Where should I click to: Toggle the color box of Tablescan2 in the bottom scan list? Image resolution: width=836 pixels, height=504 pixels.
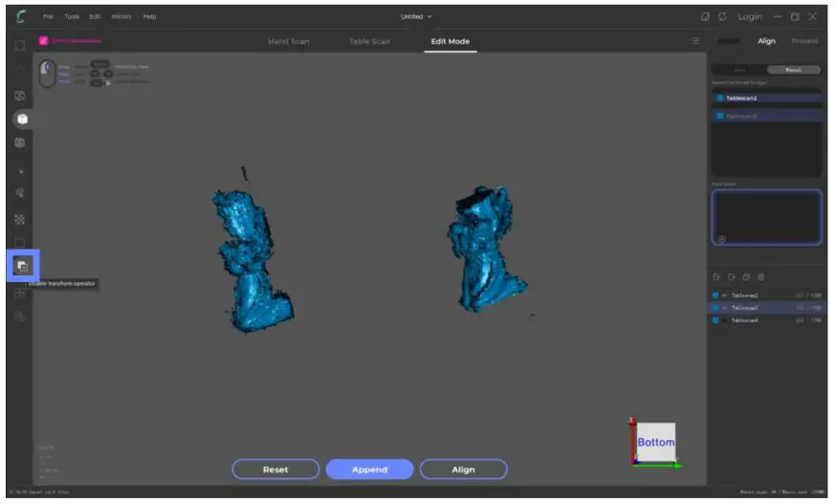(715, 295)
